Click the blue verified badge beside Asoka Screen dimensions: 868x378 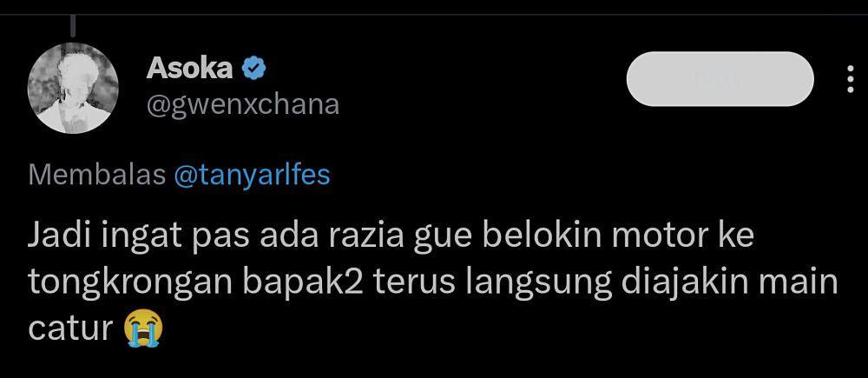coord(254,69)
